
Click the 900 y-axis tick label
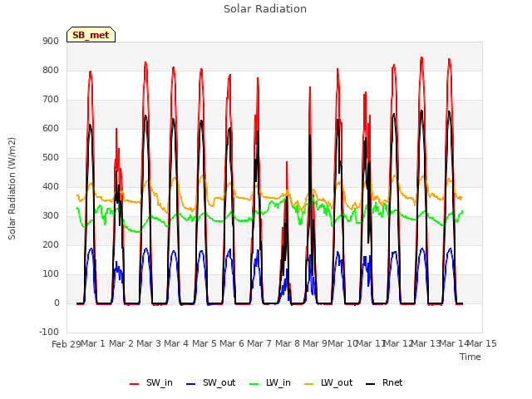click(51, 41)
